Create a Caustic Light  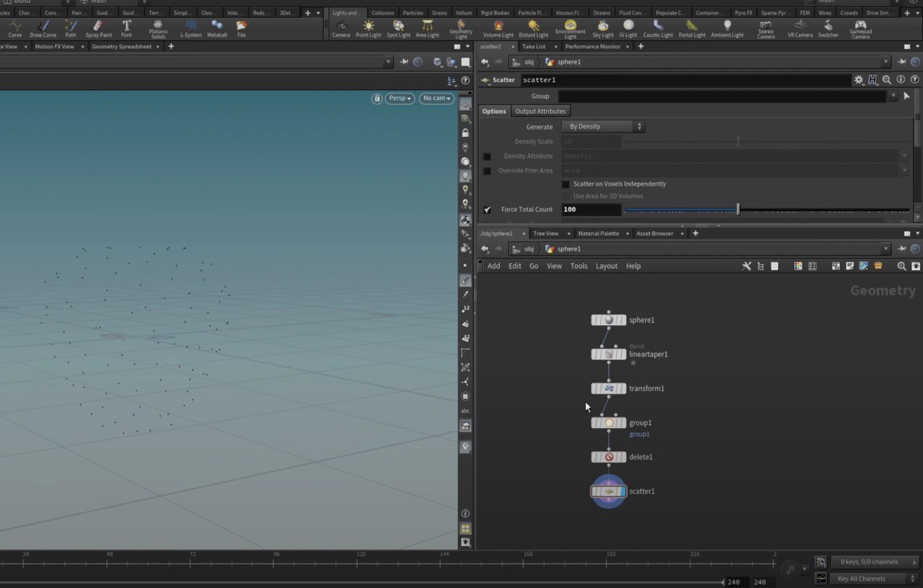[x=658, y=29]
